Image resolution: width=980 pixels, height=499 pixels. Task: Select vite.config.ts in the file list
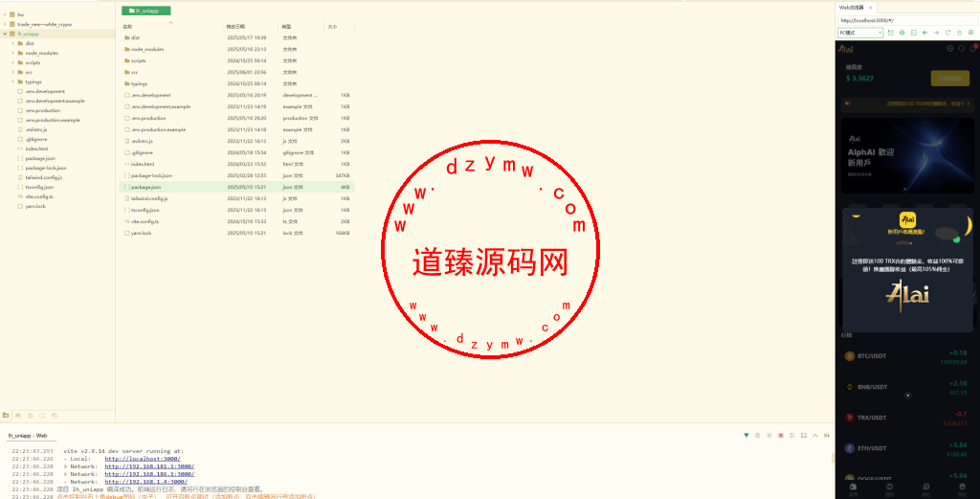point(237,221)
